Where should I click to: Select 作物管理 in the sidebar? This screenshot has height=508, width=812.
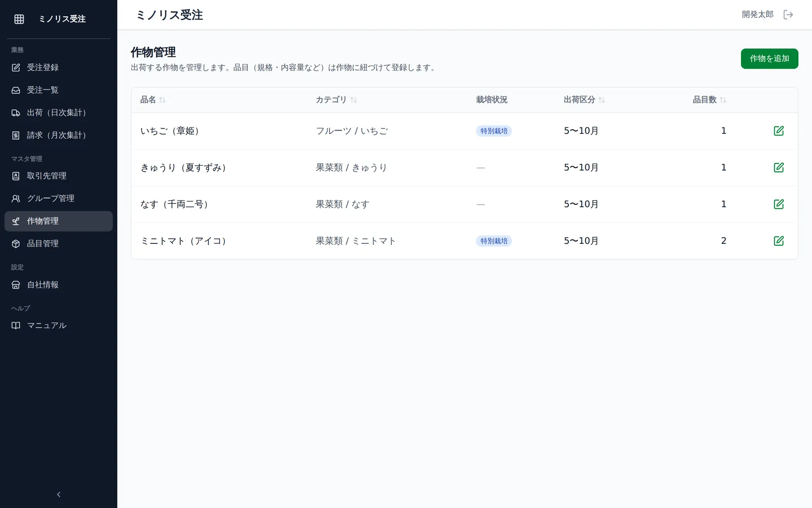point(59,221)
